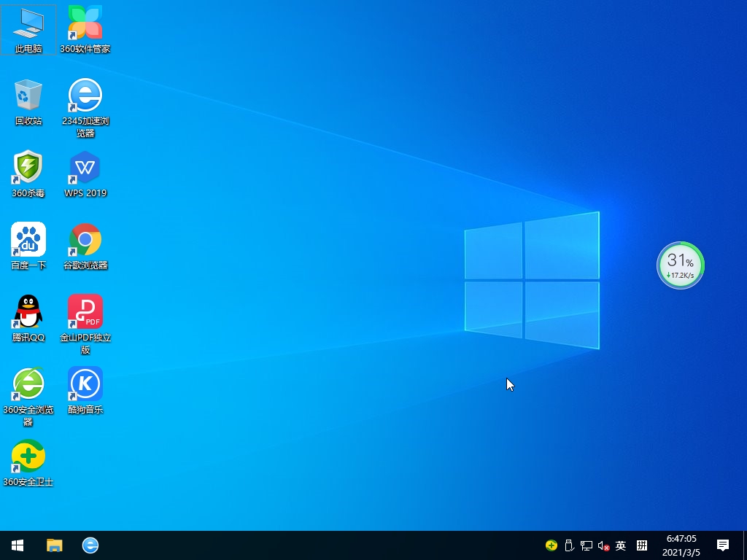The width and height of the screenshot is (747, 560).
Task: Open the Start menu
Action: pos(16,545)
